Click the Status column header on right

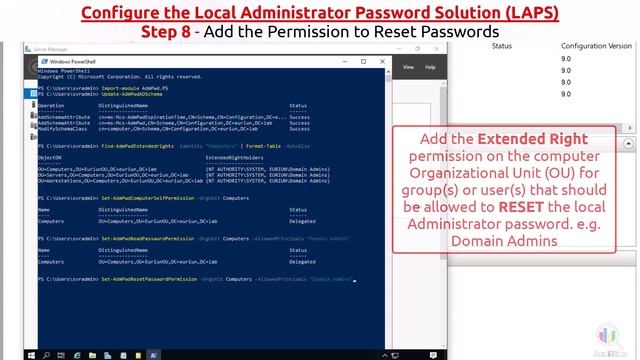502,46
